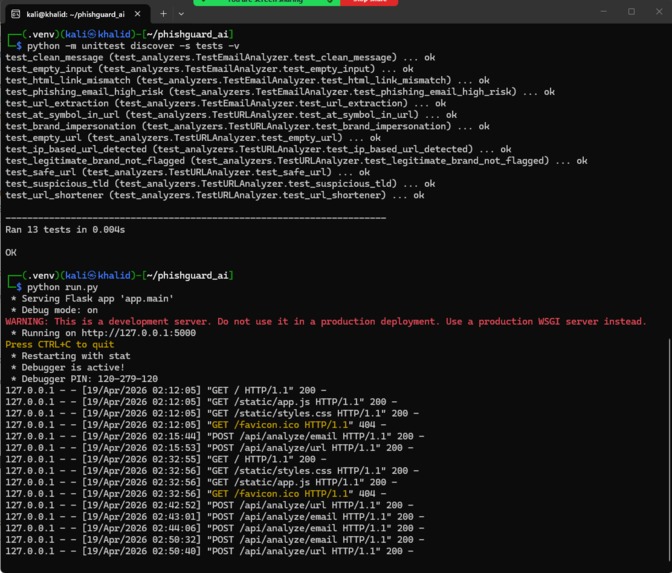Click the test_ip_based_url_detected result line

(258, 149)
